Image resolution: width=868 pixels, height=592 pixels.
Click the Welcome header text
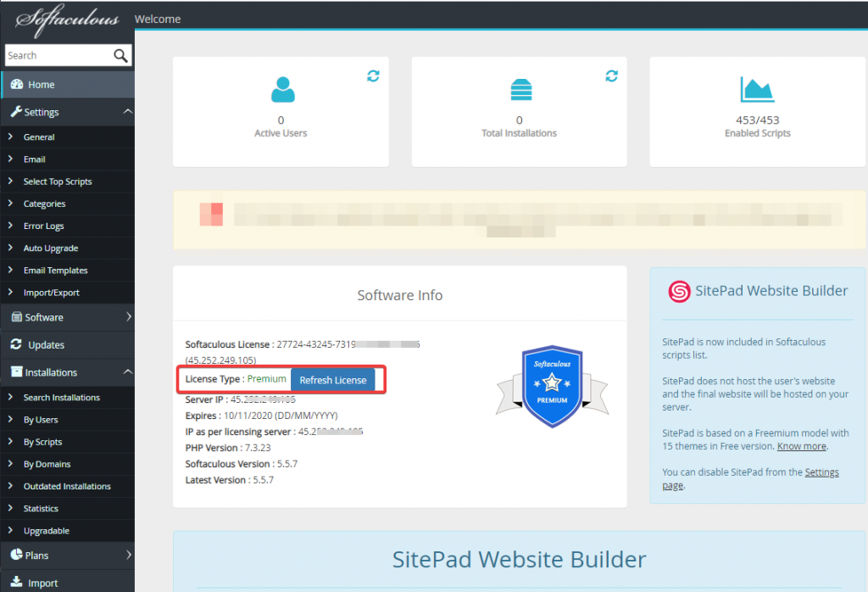click(x=158, y=19)
